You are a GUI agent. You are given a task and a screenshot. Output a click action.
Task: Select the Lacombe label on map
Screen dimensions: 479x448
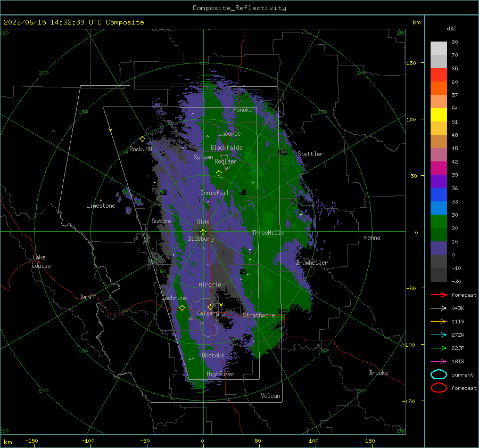tap(229, 134)
